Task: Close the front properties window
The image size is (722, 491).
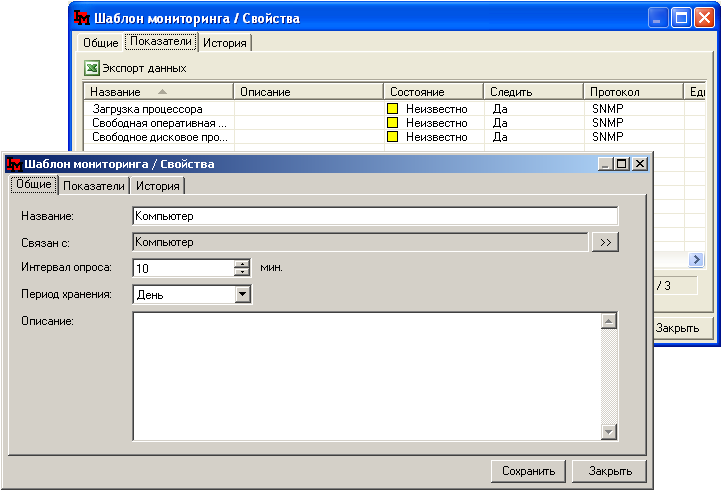Action: (640, 164)
